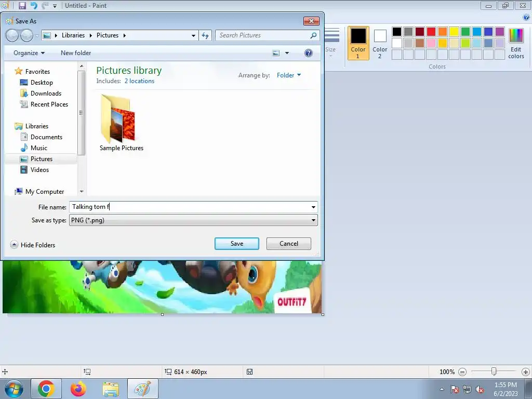Pick the purple color swatch
This screenshot has height=399, width=532.
pos(500,32)
